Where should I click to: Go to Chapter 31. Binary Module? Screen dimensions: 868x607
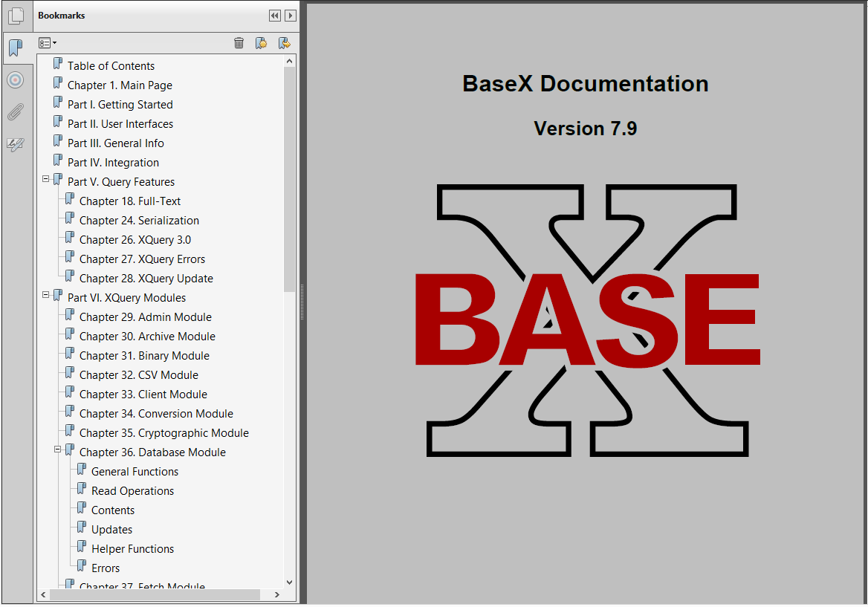tap(144, 356)
